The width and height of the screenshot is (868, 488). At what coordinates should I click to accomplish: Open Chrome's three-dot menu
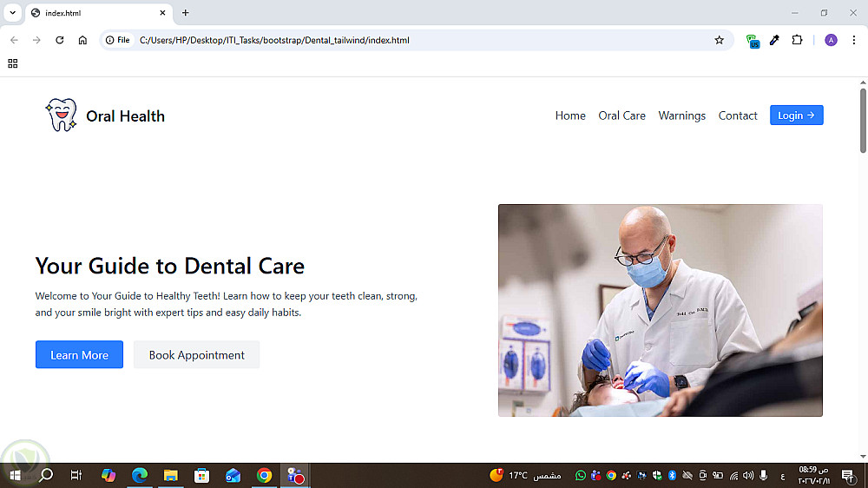coord(853,40)
